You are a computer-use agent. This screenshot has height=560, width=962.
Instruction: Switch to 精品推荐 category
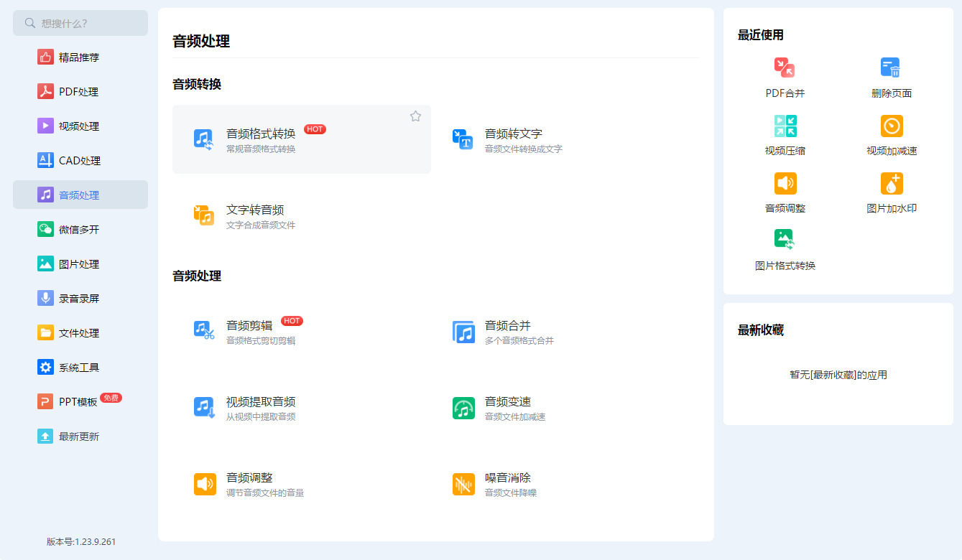80,57
